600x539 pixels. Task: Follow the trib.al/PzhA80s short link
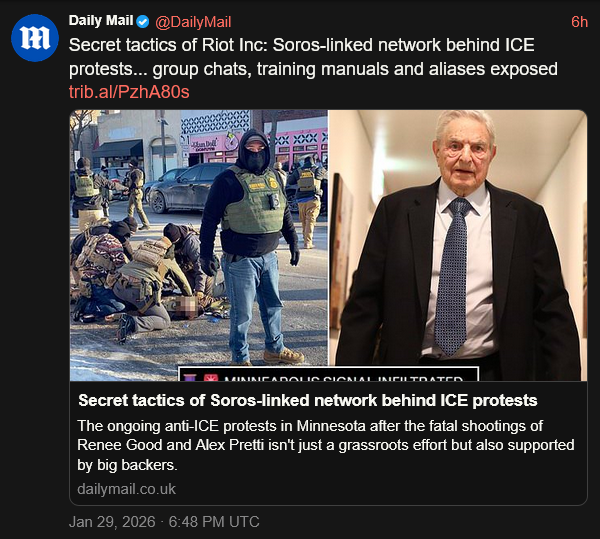click(129, 92)
